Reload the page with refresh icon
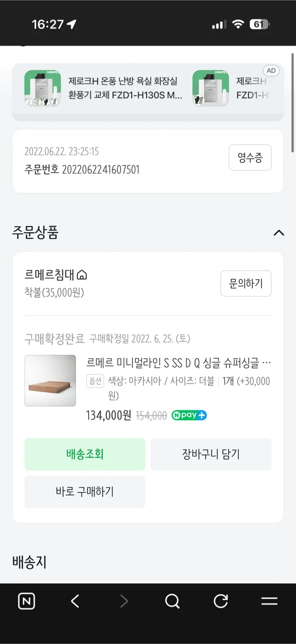296x644 pixels. [x=221, y=601]
